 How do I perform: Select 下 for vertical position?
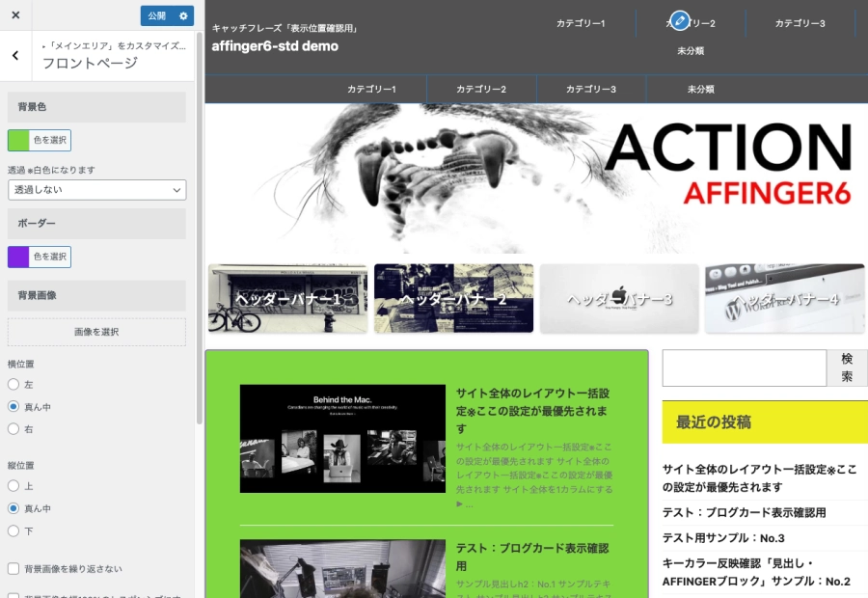point(14,531)
